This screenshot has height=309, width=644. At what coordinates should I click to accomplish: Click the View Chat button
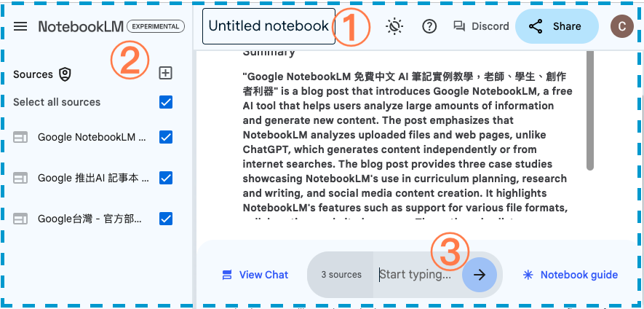pyautogui.click(x=255, y=275)
